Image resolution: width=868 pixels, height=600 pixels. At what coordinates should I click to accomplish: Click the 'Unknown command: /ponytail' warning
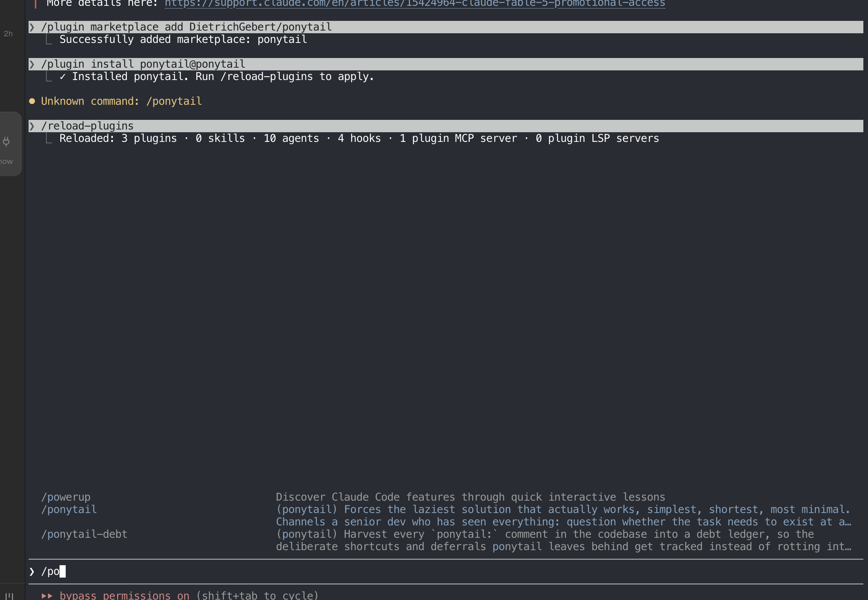tap(121, 101)
